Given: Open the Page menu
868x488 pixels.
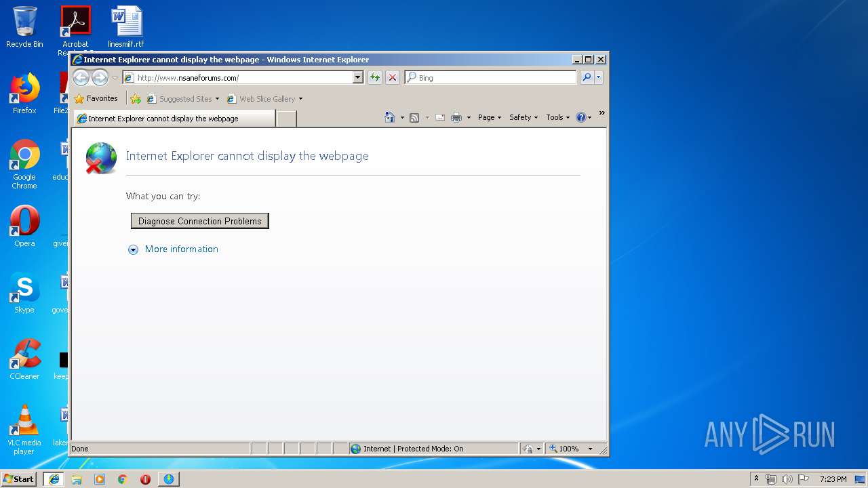Looking at the screenshot, I should [490, 117].
